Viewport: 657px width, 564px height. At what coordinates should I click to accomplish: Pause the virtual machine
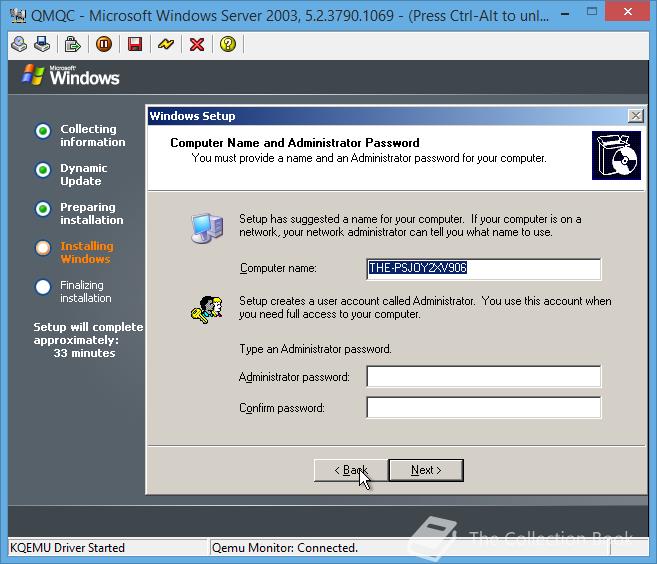(x=104, y=44)
